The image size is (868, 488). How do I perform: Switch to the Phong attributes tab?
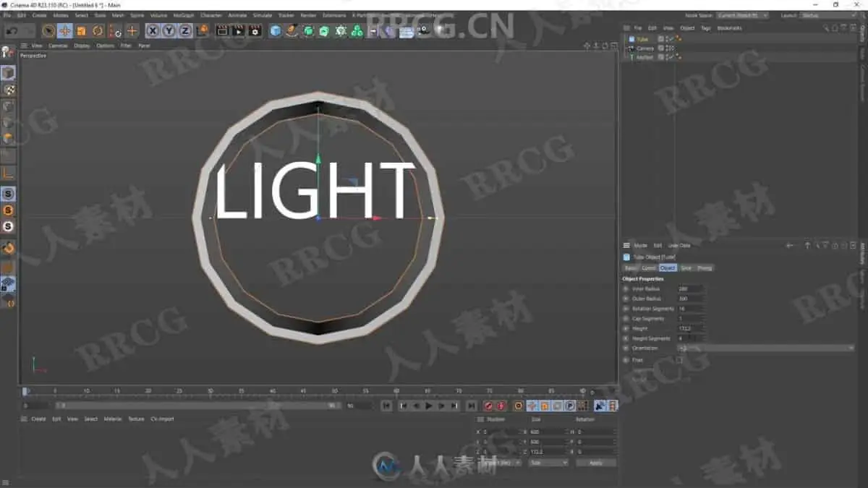coord(705,267)
